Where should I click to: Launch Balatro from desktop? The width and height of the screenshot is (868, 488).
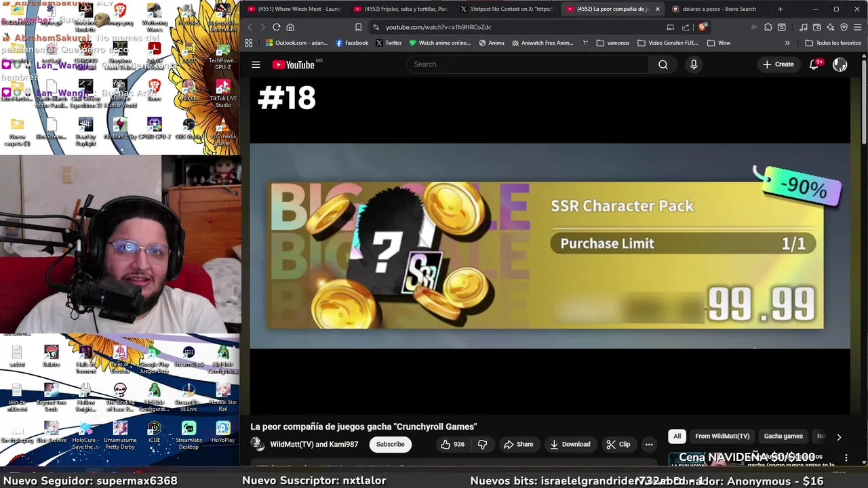pos(51,356)
